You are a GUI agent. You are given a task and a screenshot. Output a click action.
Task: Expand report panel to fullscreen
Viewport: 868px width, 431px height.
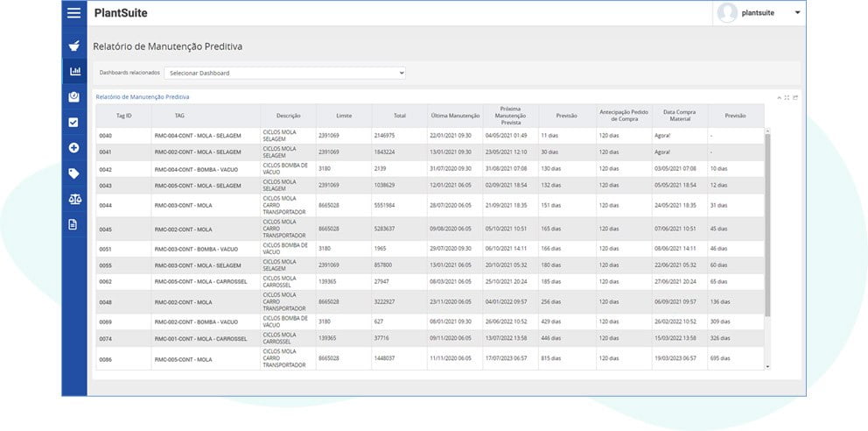[787, 97]
